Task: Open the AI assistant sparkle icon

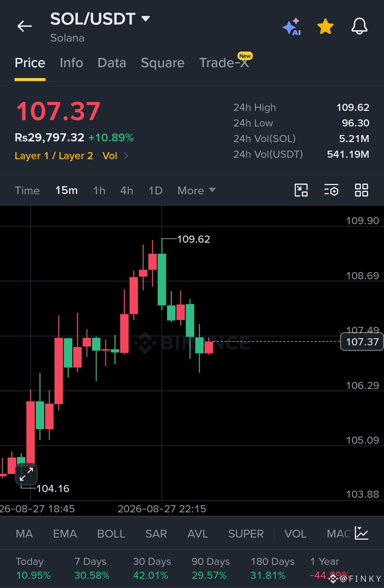Action: click(x=292, y=26)
